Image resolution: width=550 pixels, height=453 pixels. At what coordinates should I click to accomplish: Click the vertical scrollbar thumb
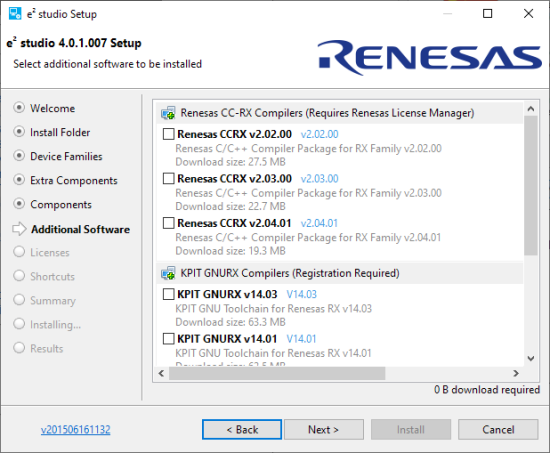point(531,185)
